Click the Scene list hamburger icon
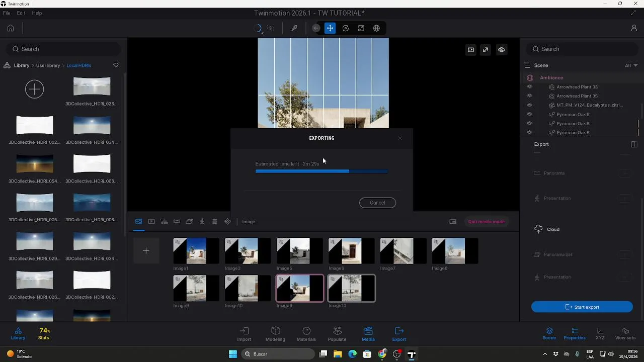 tap(527, 65)
